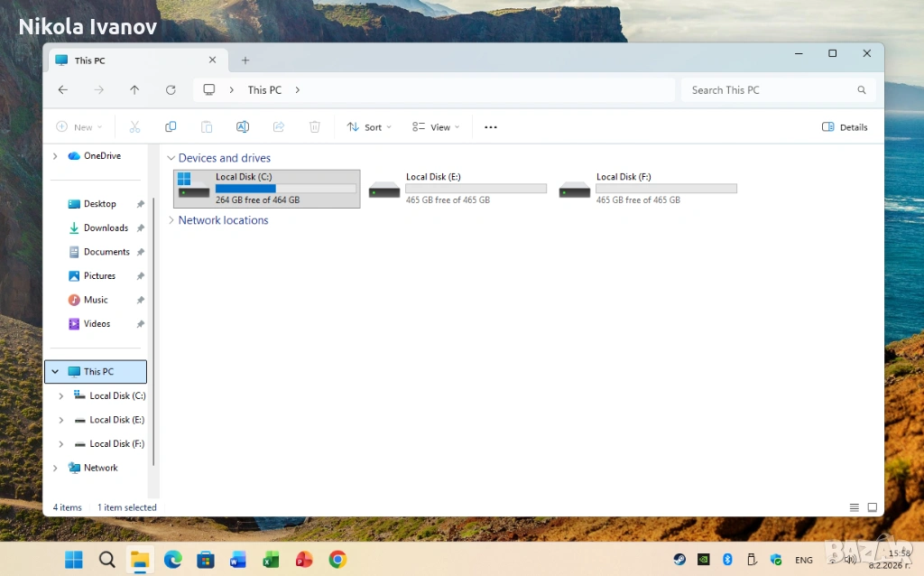Viewport: 924px width, 576px height.
Task: Go up one folder with Up arrow
Action: pyautogui.click(x=134, y=90)
